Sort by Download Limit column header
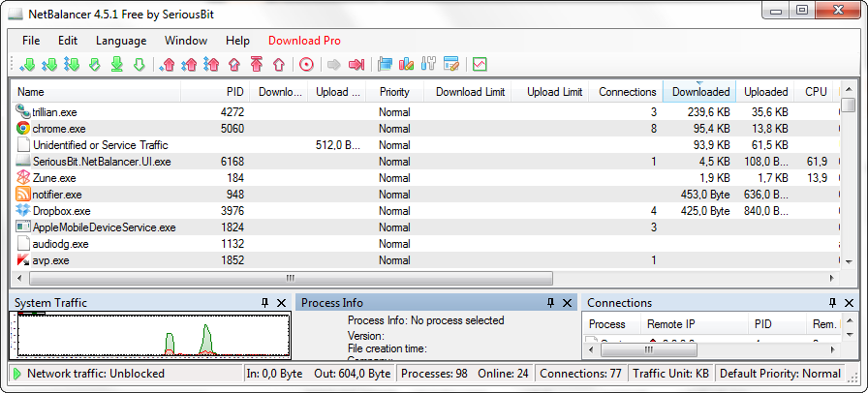Screen dimensions: 868x393 click(468, 92)
